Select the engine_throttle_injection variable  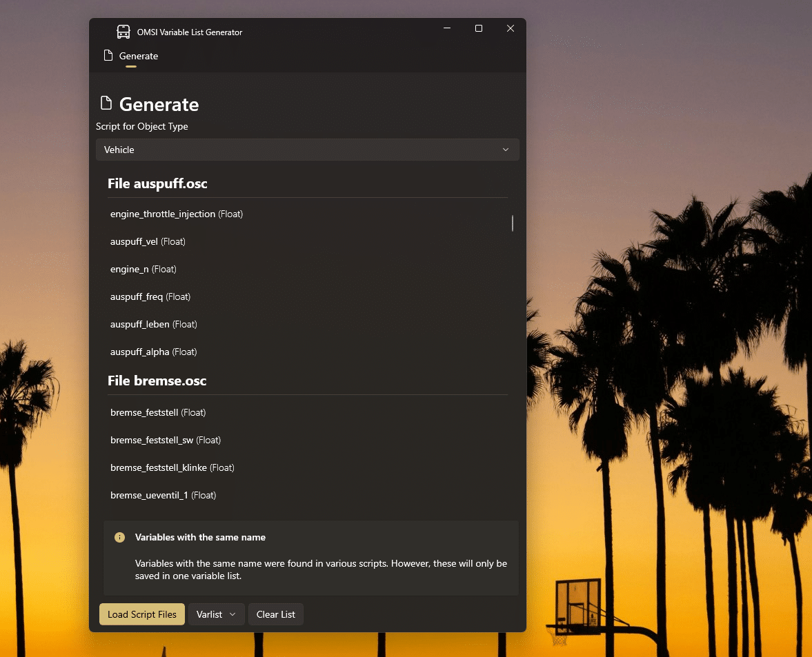tap(177, 214)
